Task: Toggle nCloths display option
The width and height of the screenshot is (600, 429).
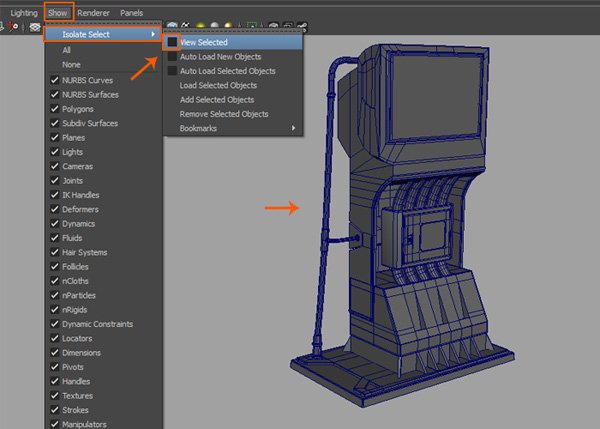Action: (54, 281)
